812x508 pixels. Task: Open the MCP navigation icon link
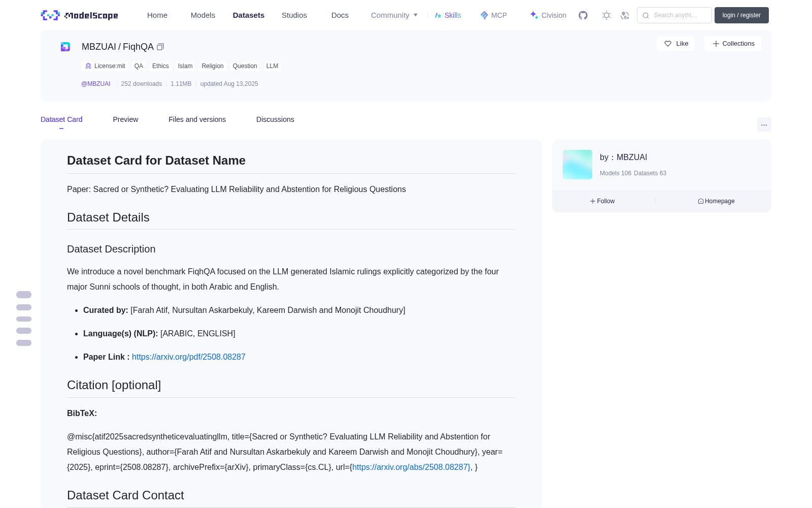point(493,15)
